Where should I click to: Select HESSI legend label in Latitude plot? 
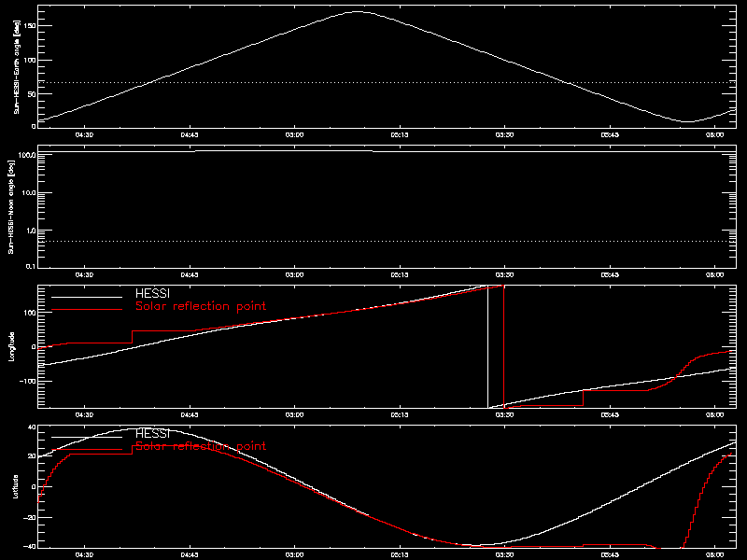(152, 434)
